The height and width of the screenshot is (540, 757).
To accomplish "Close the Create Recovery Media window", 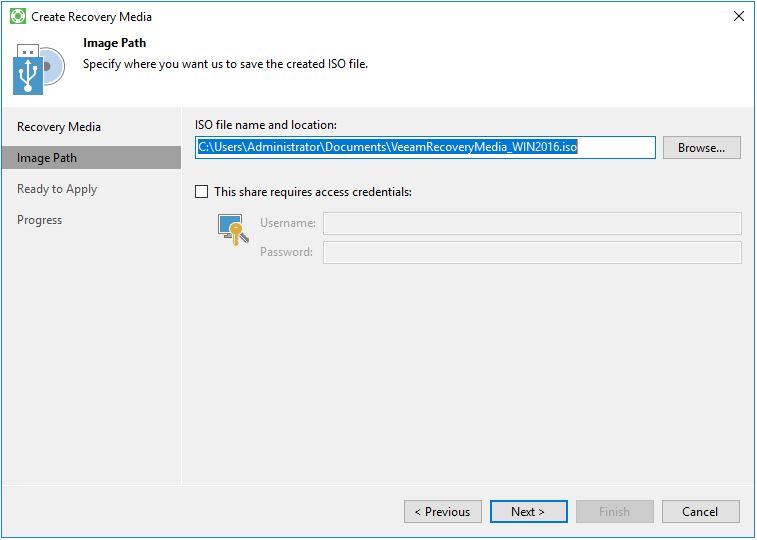I will [738, 17].
